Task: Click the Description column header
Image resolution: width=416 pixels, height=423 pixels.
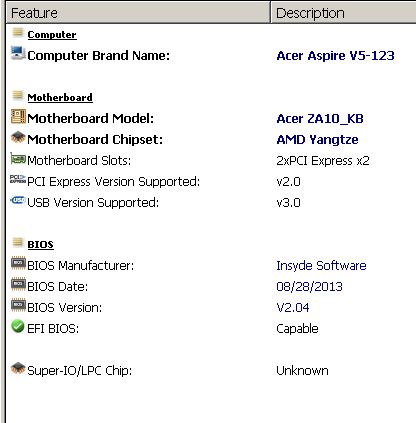Action: [343, 13]
